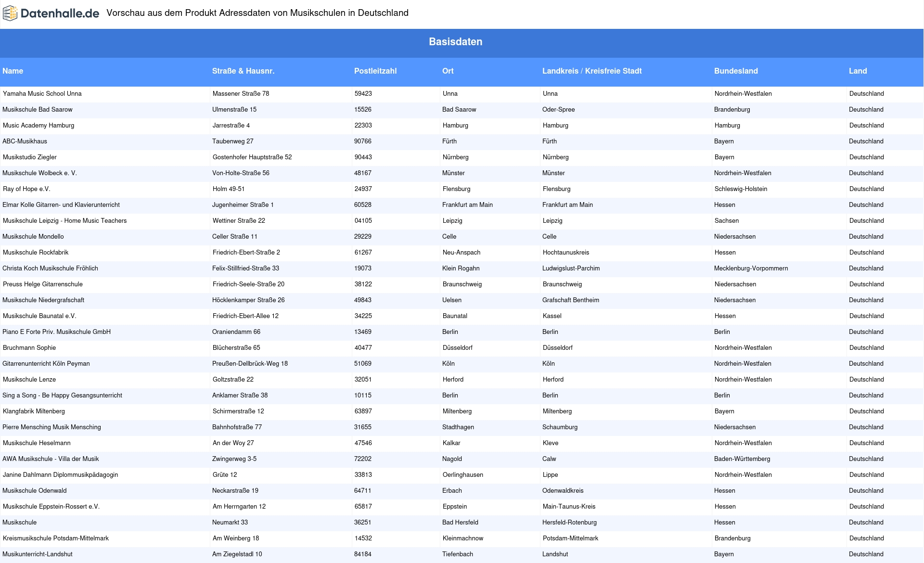
Task: Click Sing a Song - Be Happy Gesangsunterricht
Action: pyautogui.click(x=62, y=396)
